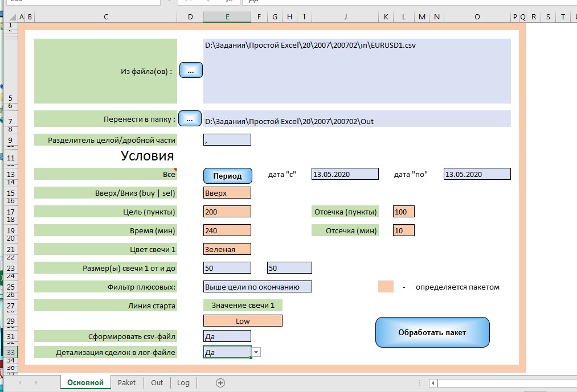This screenshot has width=577, height=392.
Task: Click the next sheet navigation arrow
Action: [x=36, y=383]
